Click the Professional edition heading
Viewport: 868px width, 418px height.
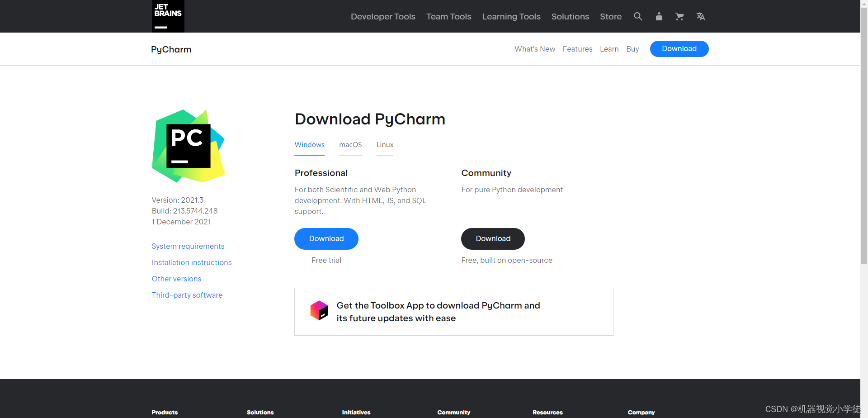coord(321,173)
